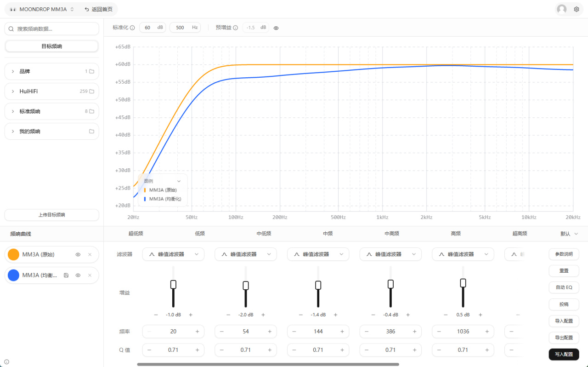Click the 低频 band label
The image size is (588, 367).
point(200,234)
